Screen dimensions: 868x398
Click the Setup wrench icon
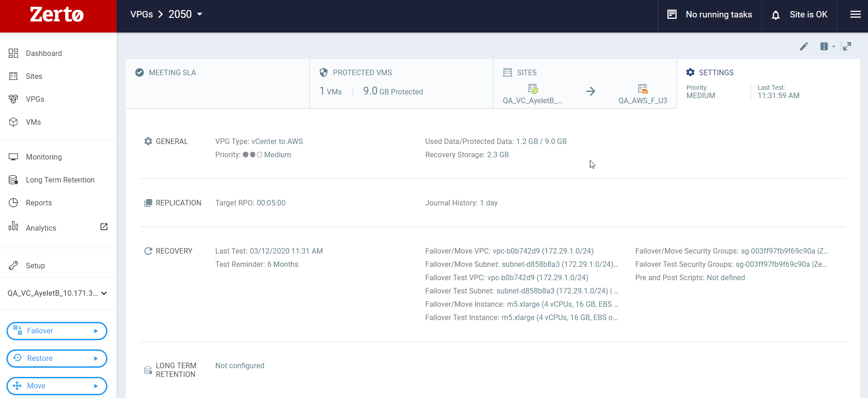[x=13, y=265]
